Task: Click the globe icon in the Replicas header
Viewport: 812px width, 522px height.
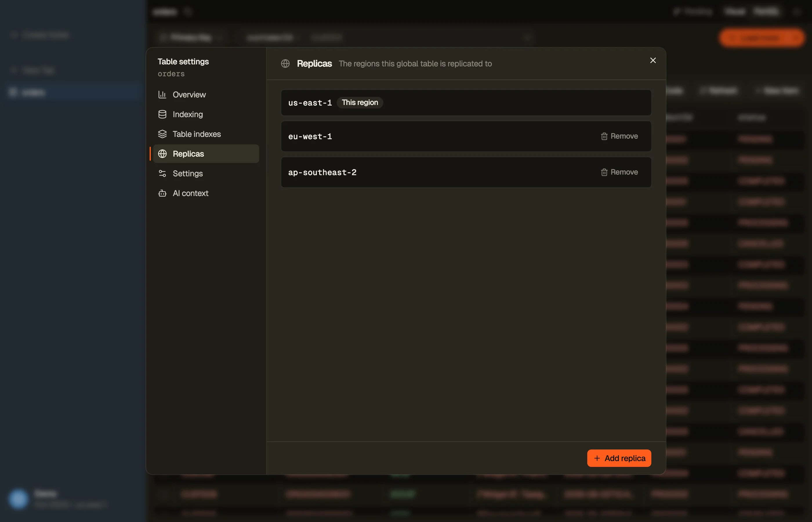Action: pyautogui.click(x=285, y=64)
